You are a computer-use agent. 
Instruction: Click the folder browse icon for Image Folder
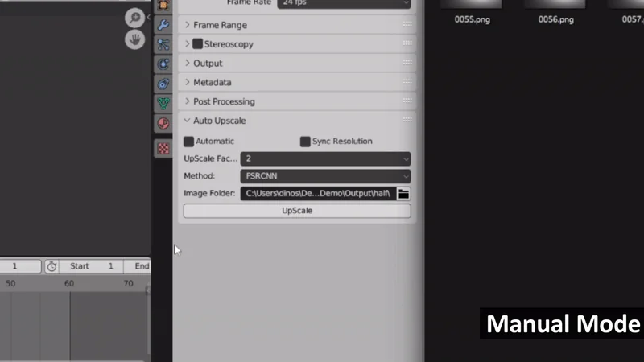(x=404, y=194)
